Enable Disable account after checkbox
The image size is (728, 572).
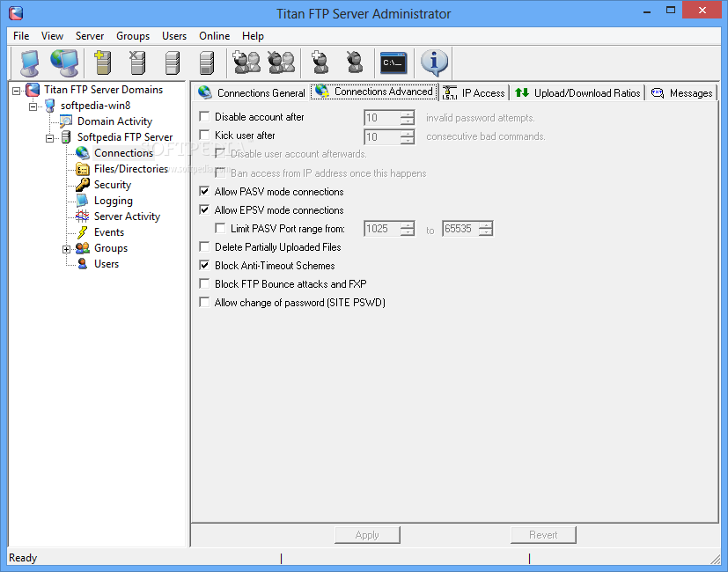[x=204, y=116]
